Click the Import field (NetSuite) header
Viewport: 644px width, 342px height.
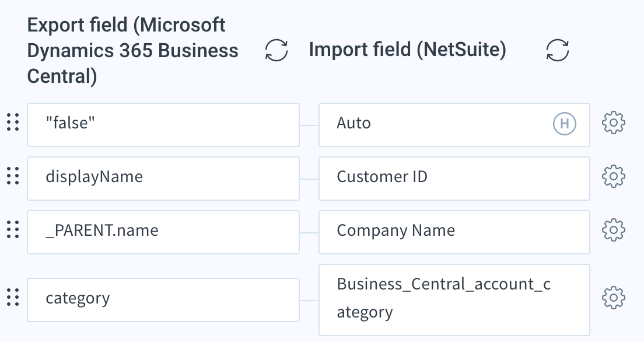(x=407, y=50)
